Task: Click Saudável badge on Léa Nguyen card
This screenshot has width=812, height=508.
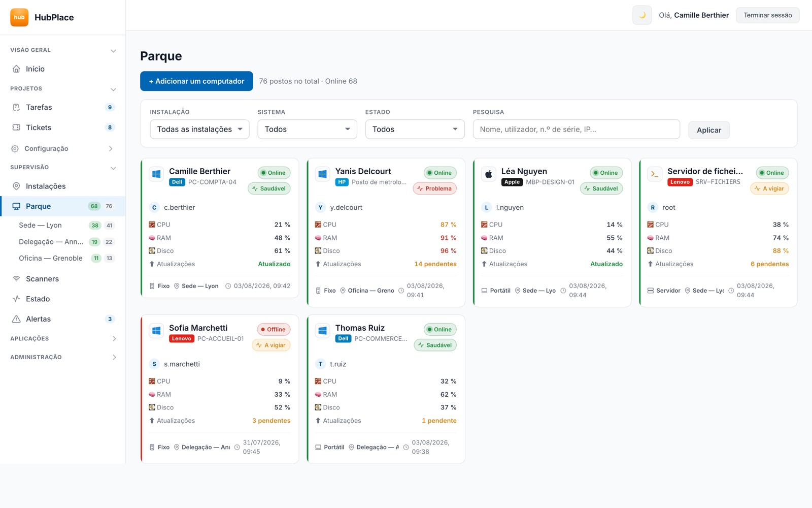Action: [601, 188]
